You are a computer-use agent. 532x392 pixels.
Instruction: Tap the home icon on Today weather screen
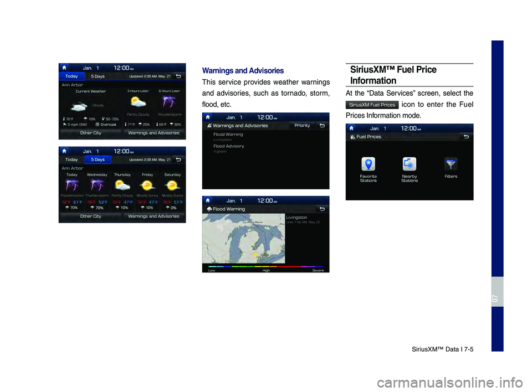point(64,68)
